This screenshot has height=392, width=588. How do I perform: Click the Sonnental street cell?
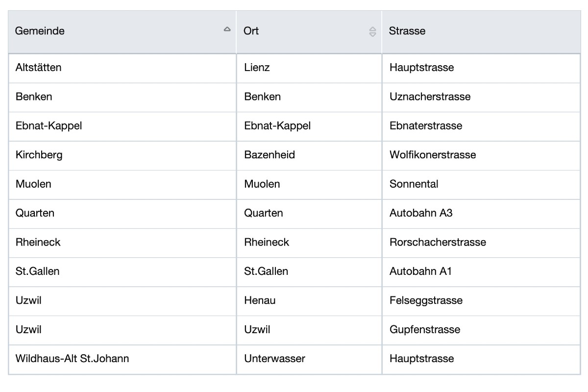tap(414, 184)
